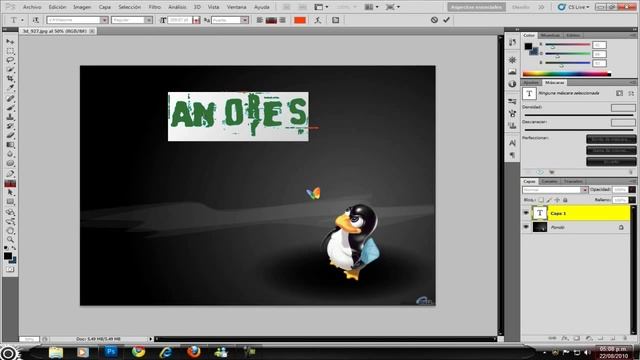Click the Capa 1 layer thumbnail

[540, 213]
